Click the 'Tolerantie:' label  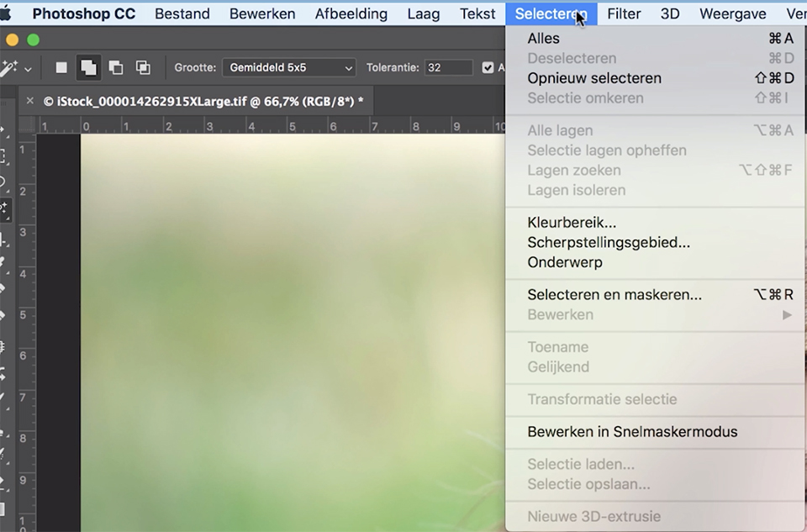[393, 67]
